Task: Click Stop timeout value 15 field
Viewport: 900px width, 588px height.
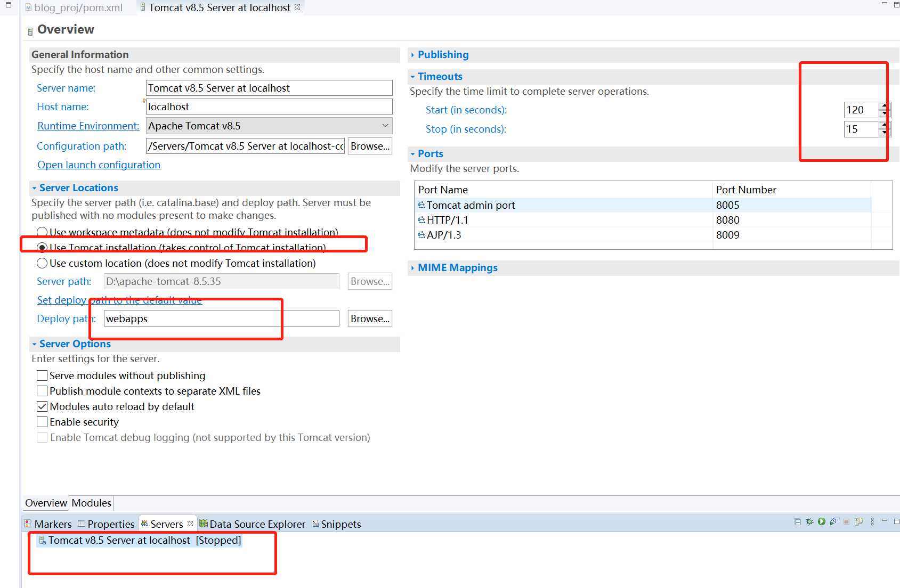Action: [862, 129]
